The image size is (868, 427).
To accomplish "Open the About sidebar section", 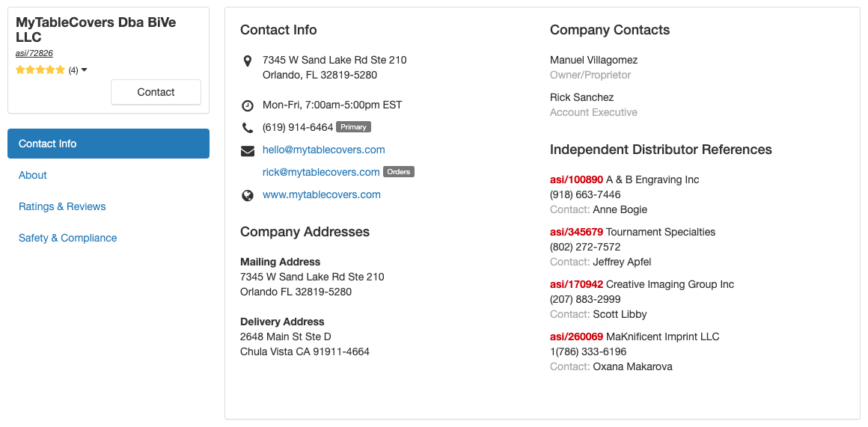I will point(33,175).
